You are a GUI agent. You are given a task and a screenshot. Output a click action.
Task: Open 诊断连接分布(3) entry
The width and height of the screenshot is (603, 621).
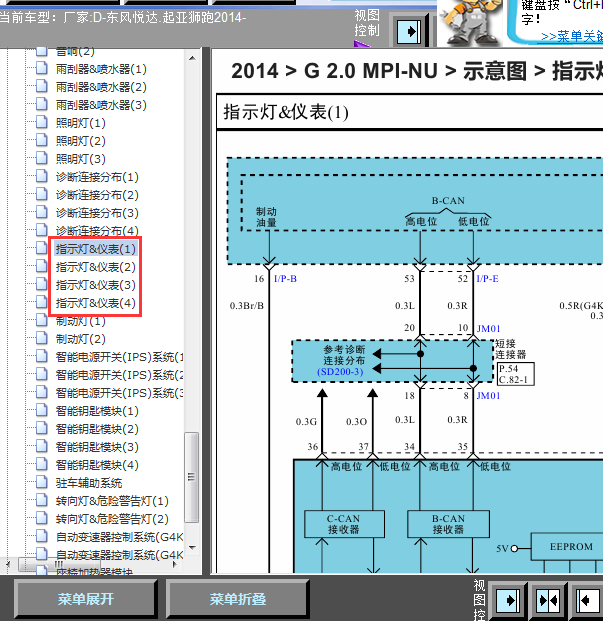[97, 213]
